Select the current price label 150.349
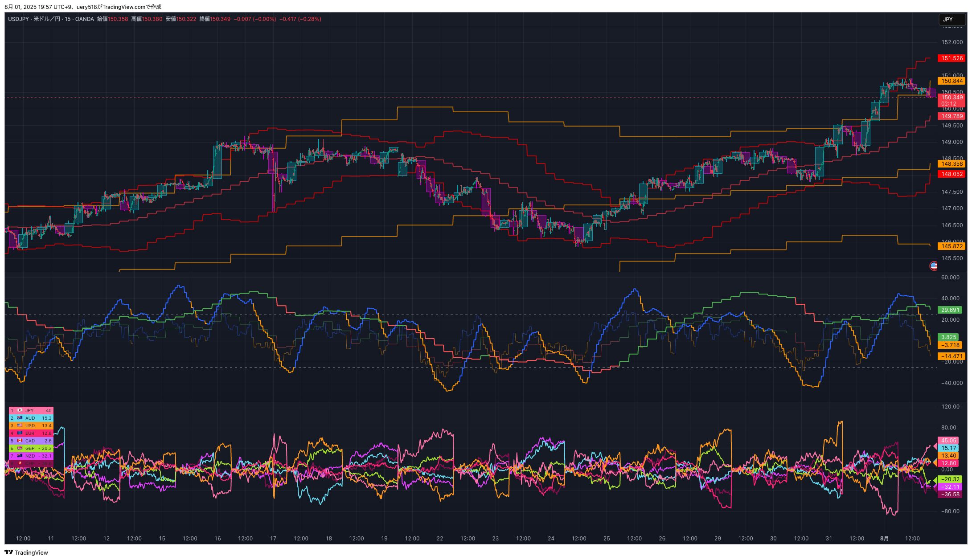The width and height of the screenshot is (972, 560). (951, 97)
